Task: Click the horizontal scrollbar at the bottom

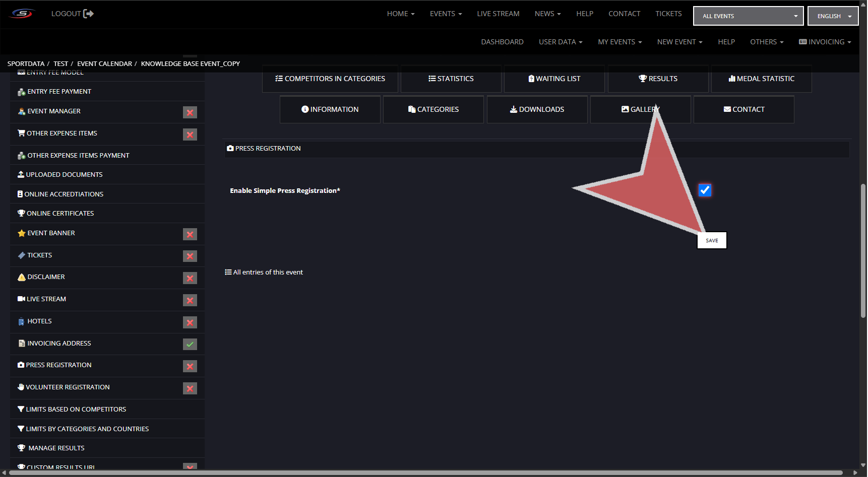Action: coord(426,472)
